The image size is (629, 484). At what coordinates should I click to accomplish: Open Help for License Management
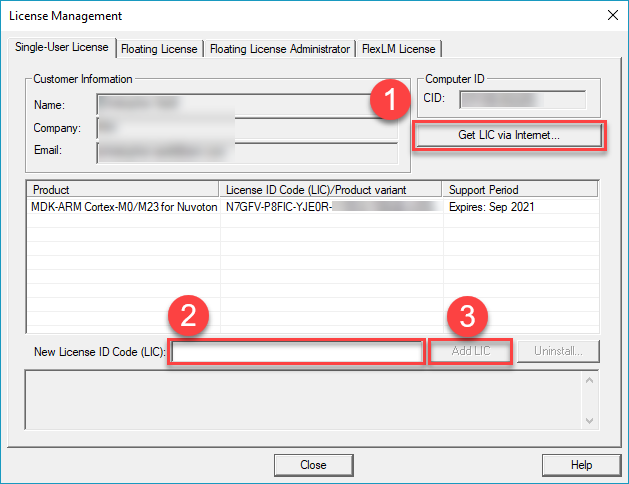tap(581, 465)
